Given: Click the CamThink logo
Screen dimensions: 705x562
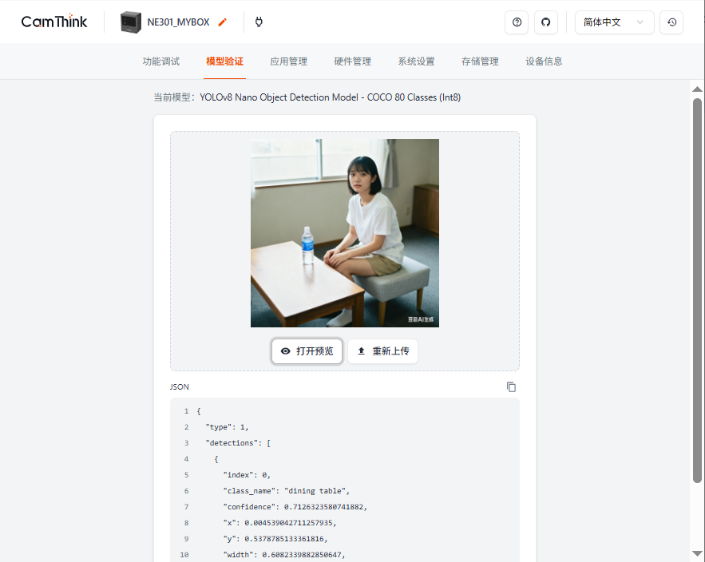Looking at the screenshot, I should (54, 22).
